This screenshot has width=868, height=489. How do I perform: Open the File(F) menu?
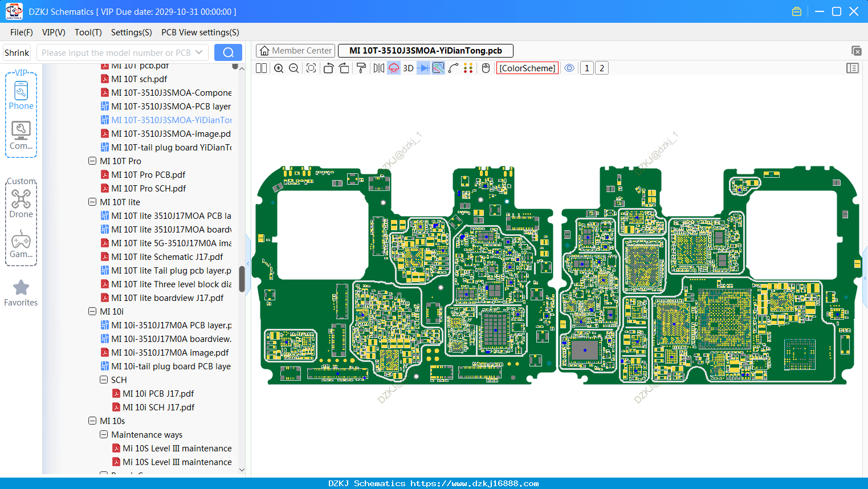pos(22,32)
